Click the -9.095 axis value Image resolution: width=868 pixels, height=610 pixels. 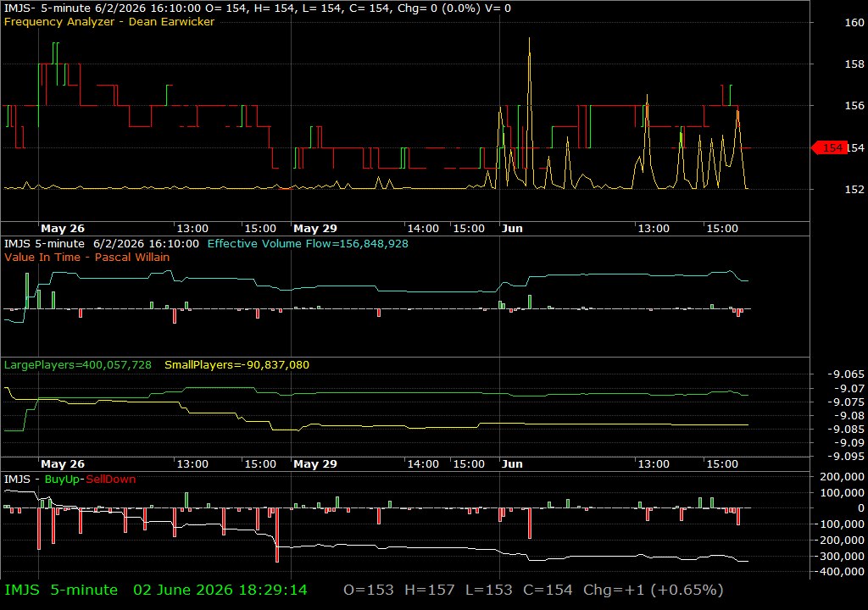845,456
